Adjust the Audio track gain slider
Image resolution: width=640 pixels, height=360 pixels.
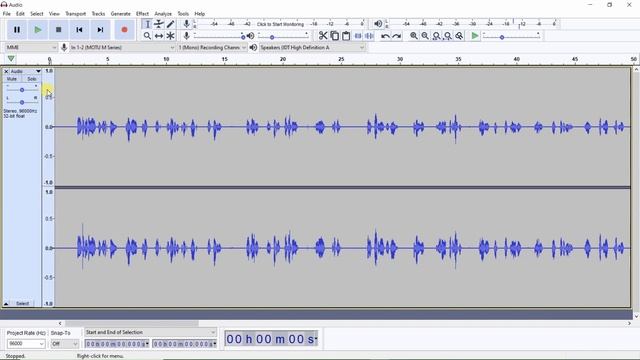pyautogui.click(x=22, y=90)
